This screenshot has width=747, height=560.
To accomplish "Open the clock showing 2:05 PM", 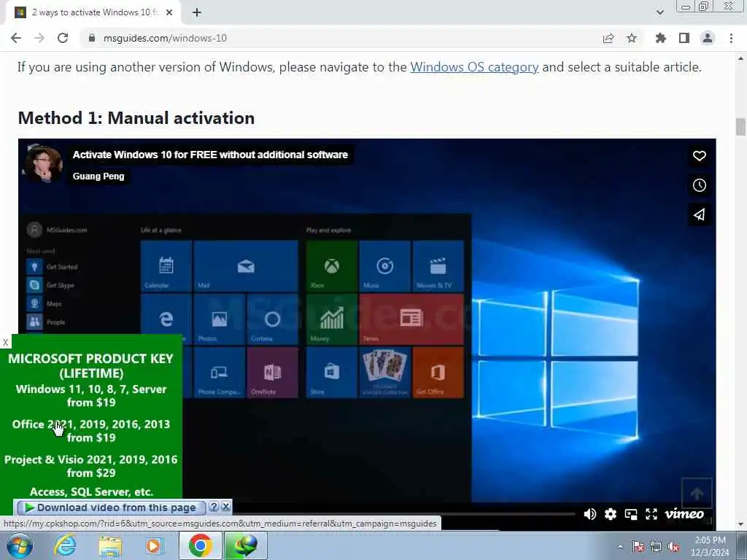I will [710, 546].
